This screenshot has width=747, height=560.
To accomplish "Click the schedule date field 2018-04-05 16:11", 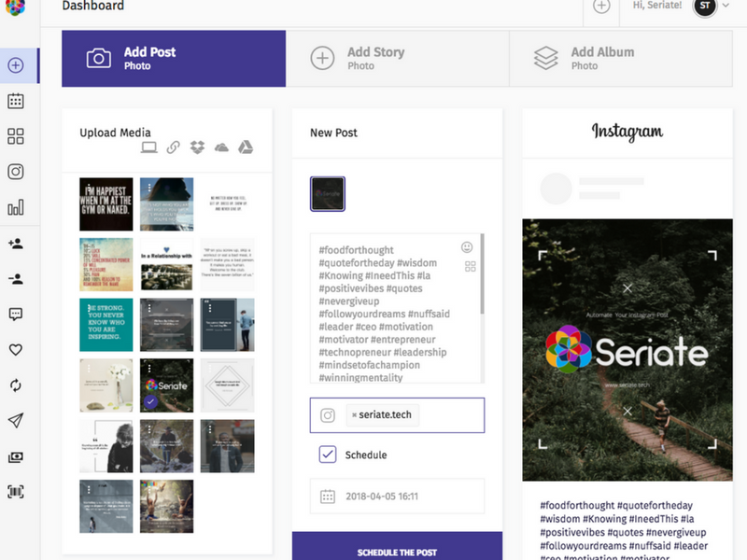I will click(x=398, y=497).
